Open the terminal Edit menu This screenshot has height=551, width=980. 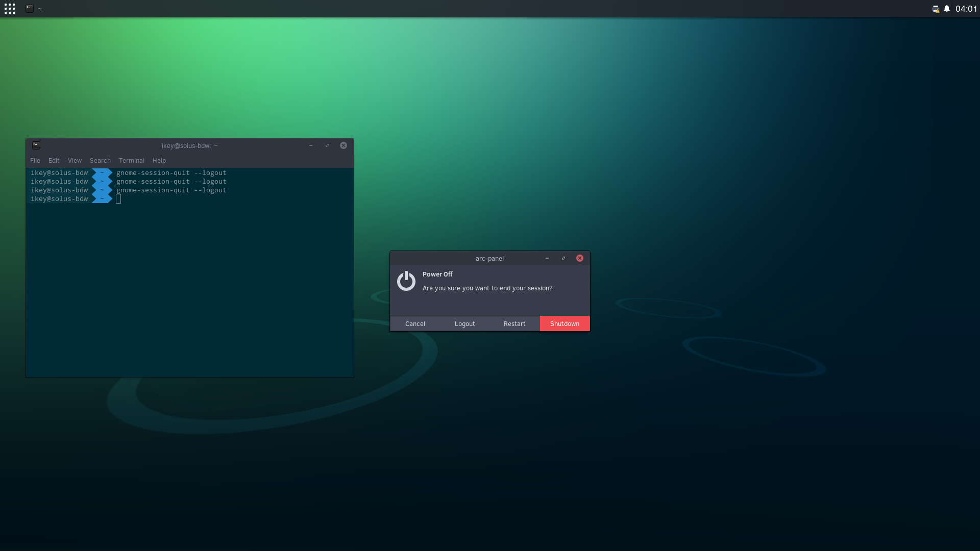pos(54,160)
